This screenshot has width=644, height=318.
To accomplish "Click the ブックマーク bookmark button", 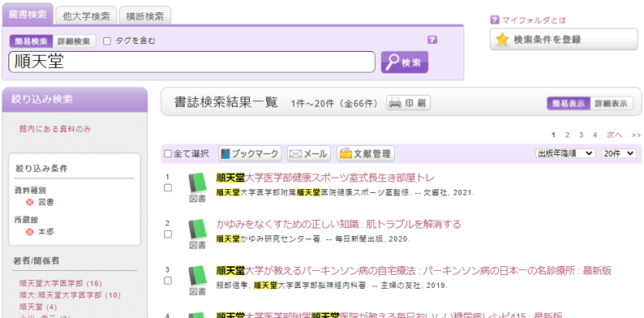I will (250, 153).
